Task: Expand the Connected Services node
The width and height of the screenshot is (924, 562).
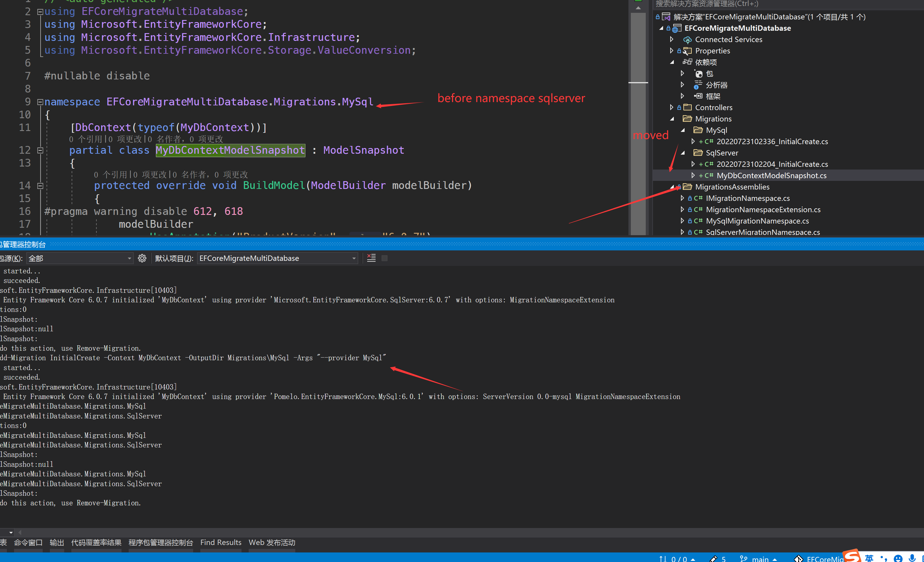Action: pos(672,39)
